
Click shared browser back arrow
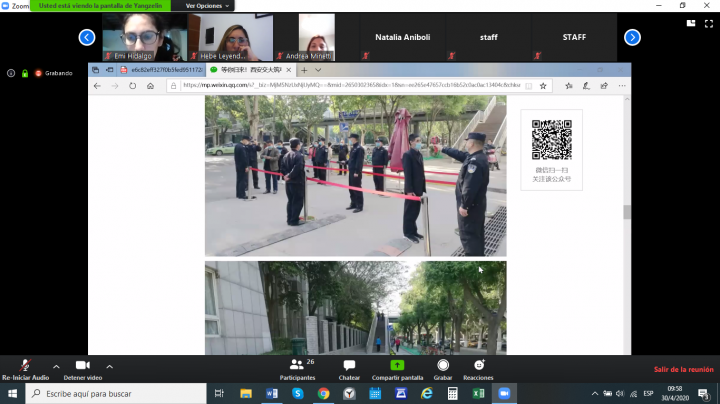click(97, 86)
